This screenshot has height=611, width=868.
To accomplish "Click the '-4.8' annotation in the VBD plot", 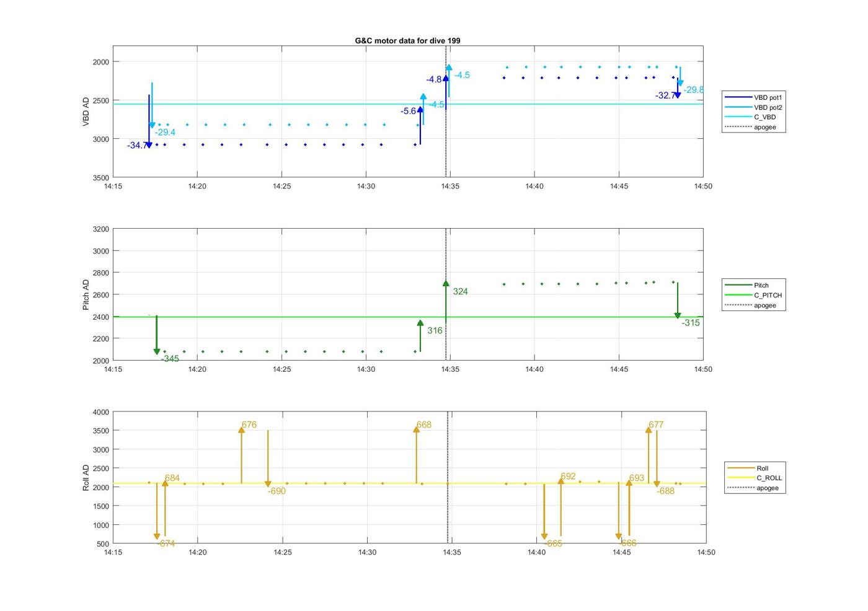I will point(433,79).
